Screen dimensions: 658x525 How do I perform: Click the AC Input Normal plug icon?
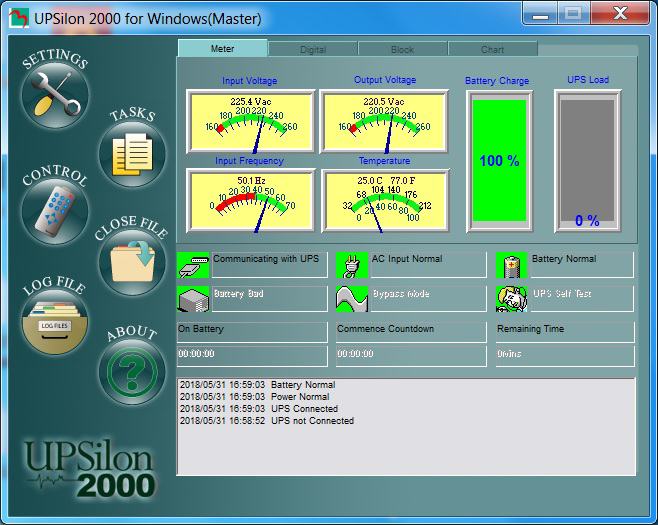[x=352, y=265]
